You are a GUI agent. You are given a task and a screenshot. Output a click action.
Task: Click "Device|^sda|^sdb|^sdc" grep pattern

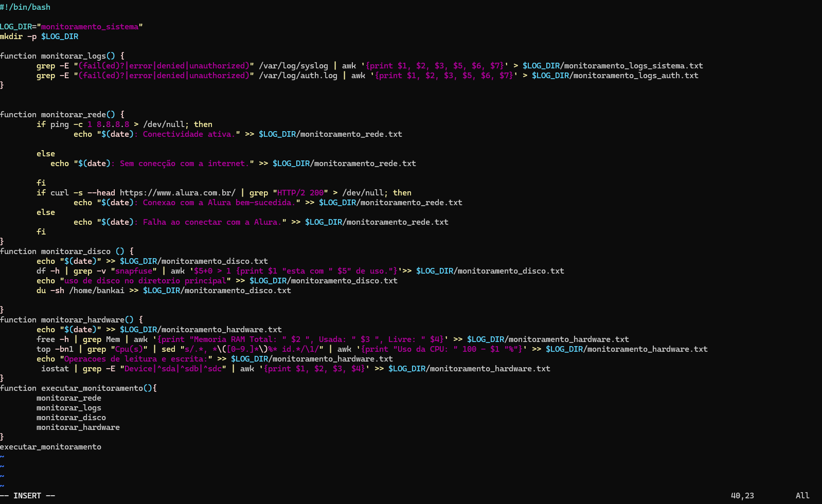click(x=173, y=369)
